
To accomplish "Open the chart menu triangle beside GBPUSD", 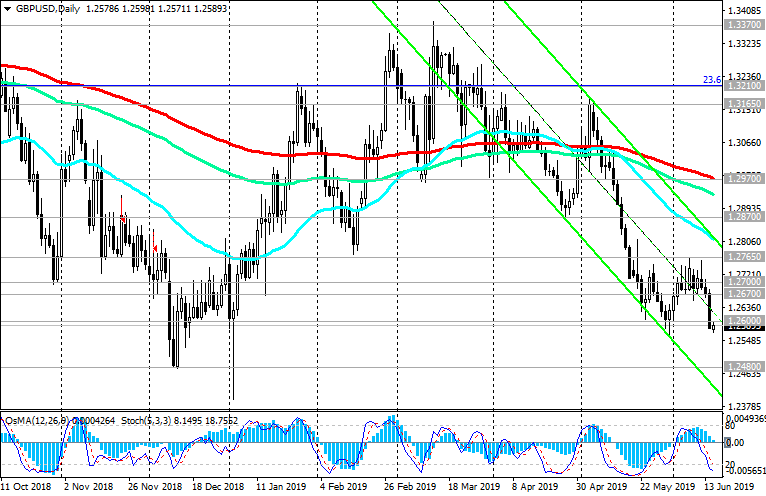I will pyautogui.click(x=7, y=9).
